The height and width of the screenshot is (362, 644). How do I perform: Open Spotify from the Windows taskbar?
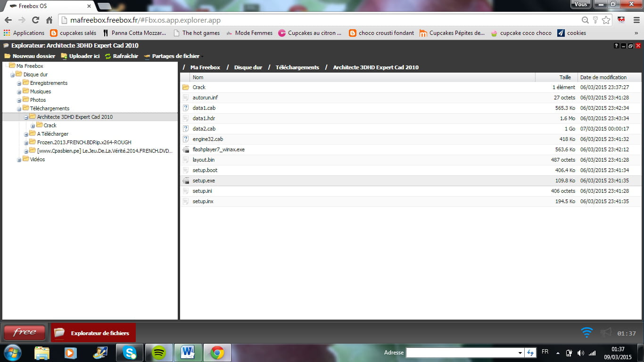(x=159, y=353)
